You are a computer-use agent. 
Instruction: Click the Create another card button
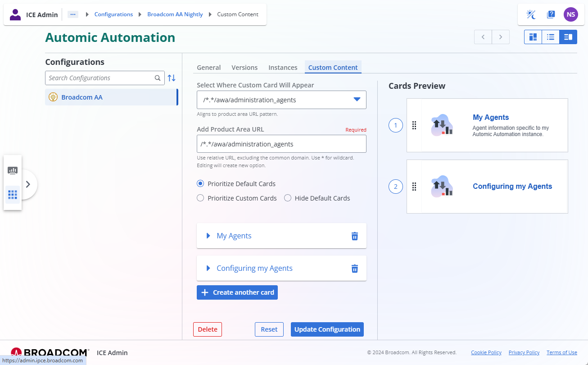(x=237, y=292)
